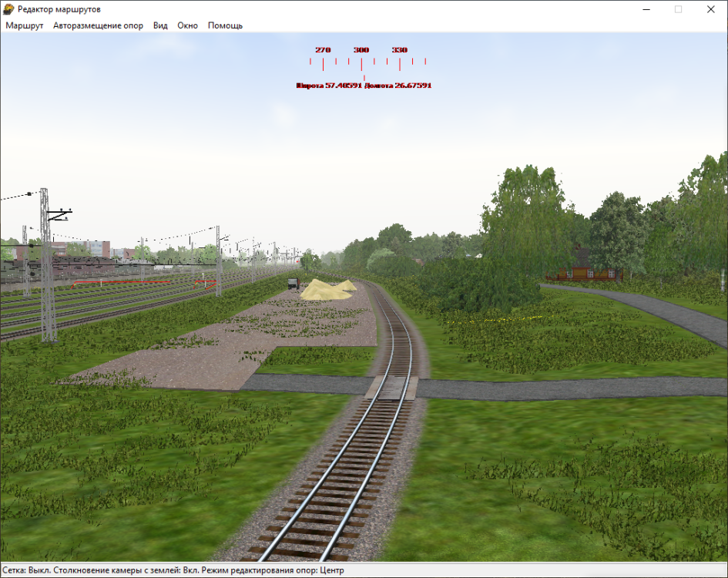Click the Широта Долгота coordinates readout
Viewport: 728px width, 578px height.
[x=364, y=86]
